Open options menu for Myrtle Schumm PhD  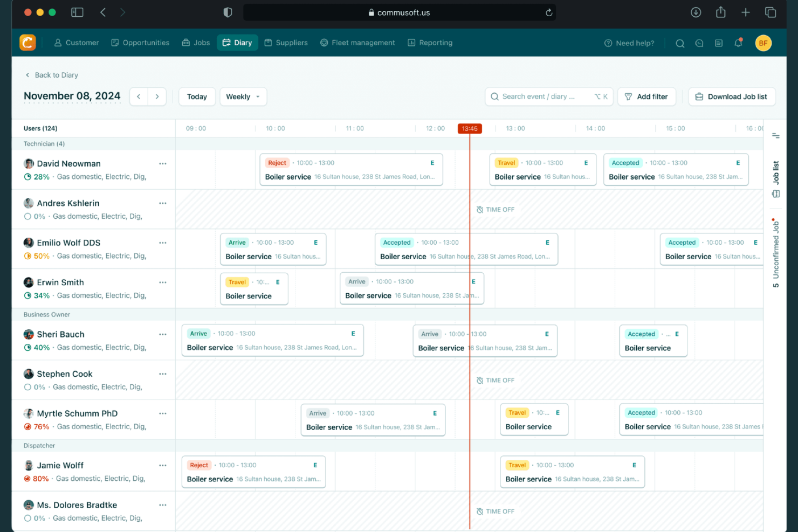(x=163, y=413)
